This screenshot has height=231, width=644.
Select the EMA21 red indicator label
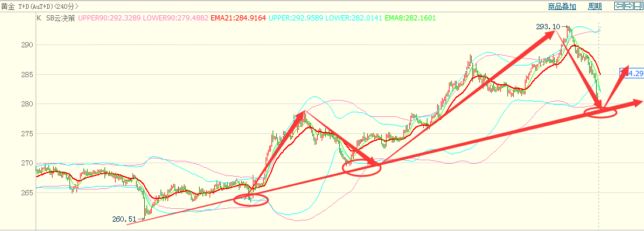[x=238, y=18]
